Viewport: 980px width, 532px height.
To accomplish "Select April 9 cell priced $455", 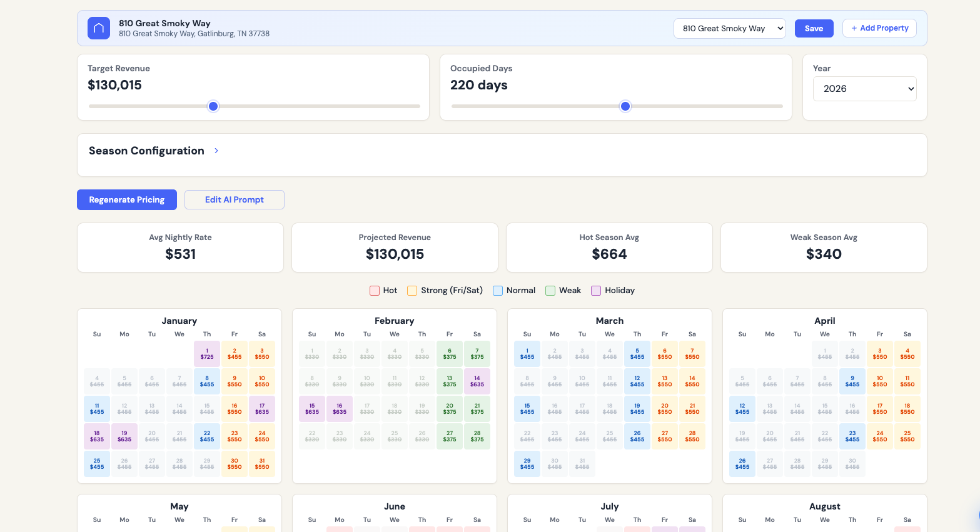I will [x=852, y=381].
